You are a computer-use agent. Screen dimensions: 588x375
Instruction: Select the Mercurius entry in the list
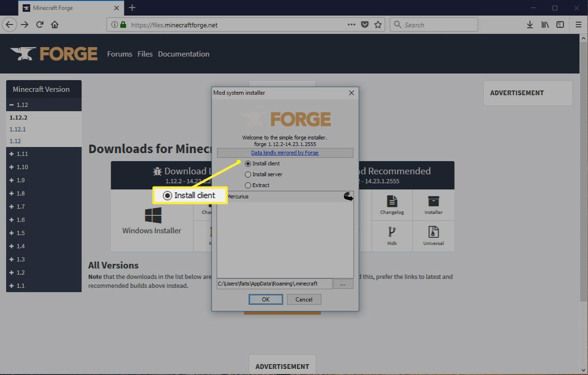click(285, 196)
